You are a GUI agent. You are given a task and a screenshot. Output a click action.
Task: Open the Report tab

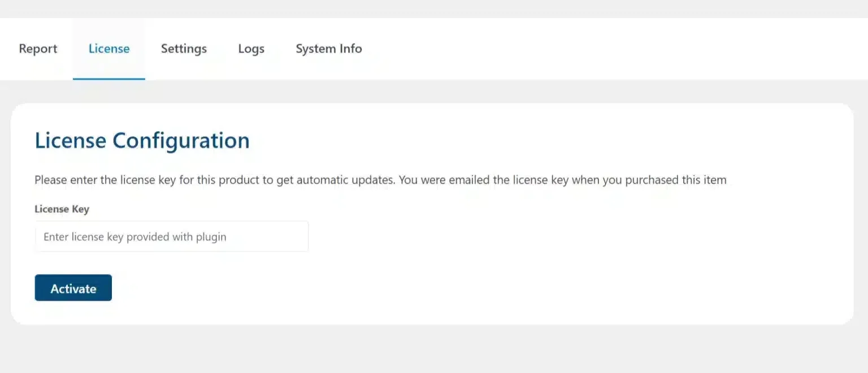(38, 49)
